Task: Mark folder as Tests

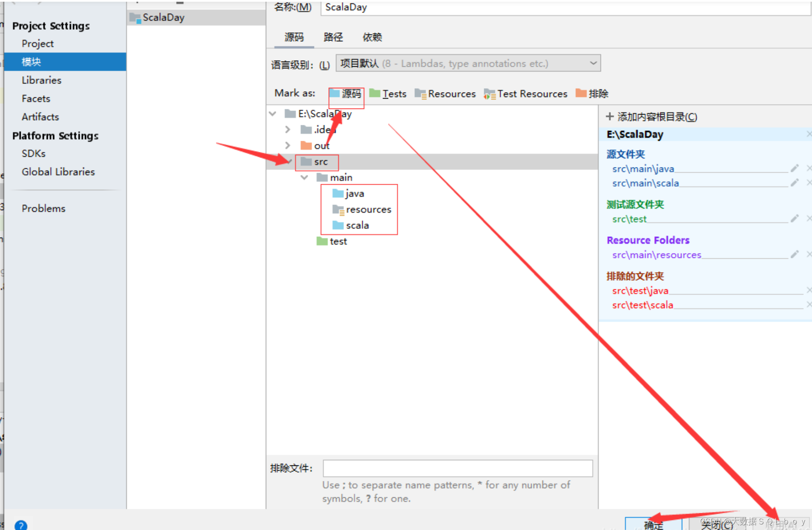Action: 388,94
